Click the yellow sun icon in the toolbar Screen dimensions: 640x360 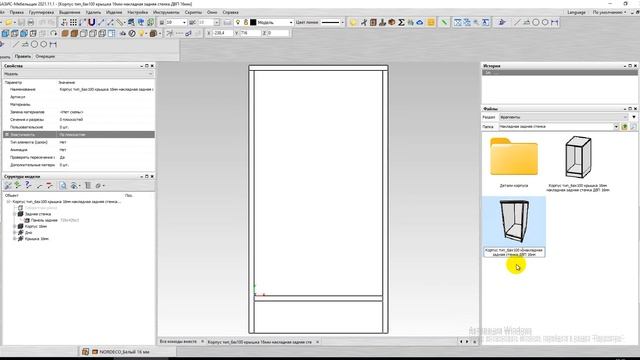(x=353, y=22)
